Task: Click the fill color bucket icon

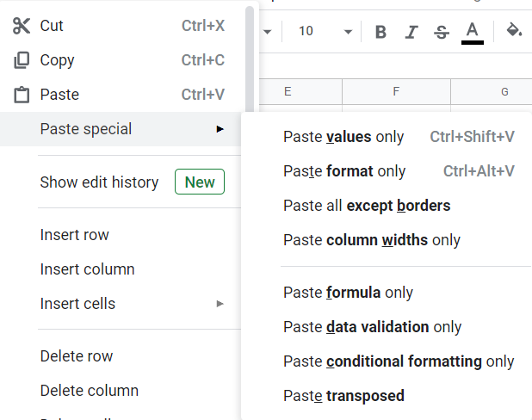Action: (x=514, y=31)
